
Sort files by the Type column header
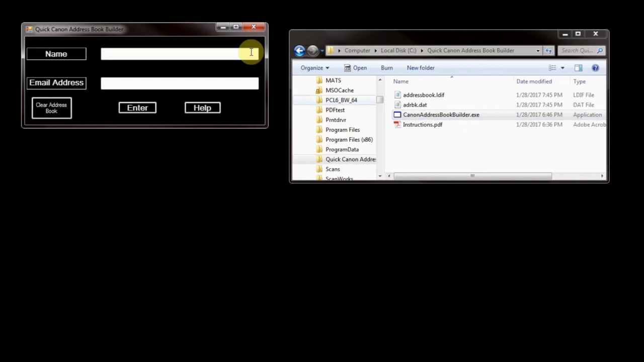pyautogui.click(x=579, y=81)
